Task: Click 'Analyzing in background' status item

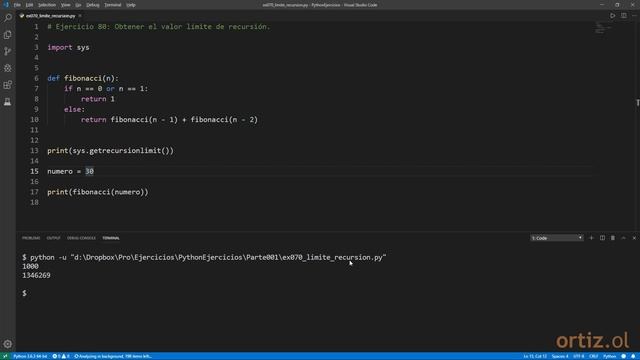Action: click(113, 356)
